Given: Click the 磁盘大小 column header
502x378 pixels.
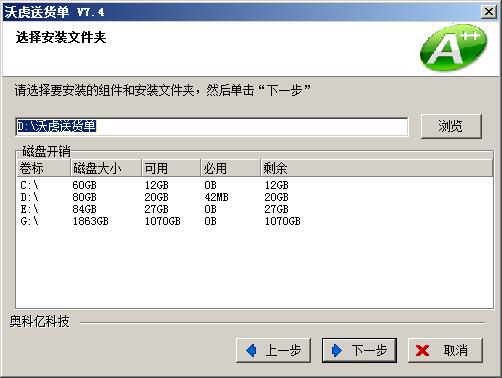Looking at the screenshot, I should tap(106, 168).
